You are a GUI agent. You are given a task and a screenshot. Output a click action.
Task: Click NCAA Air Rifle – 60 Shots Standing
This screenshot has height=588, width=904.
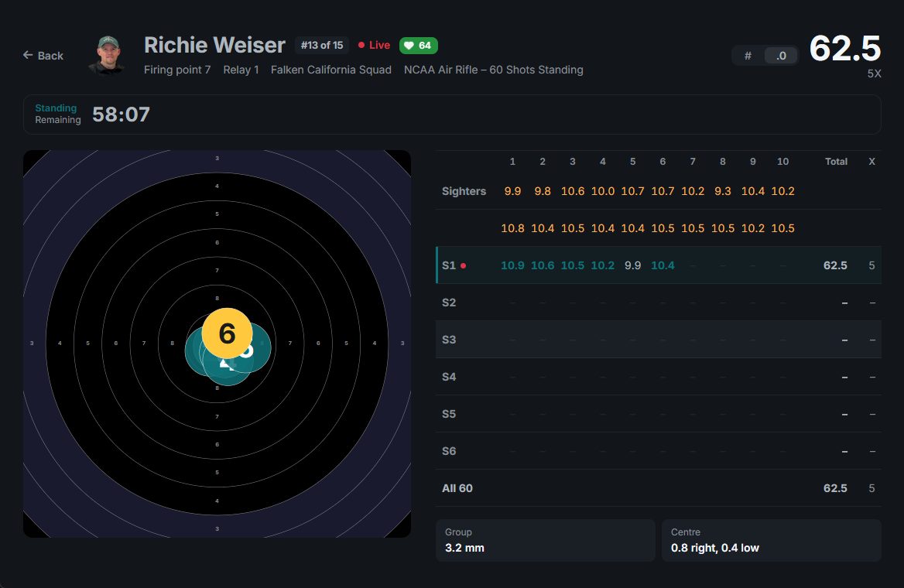click(494, 70)
